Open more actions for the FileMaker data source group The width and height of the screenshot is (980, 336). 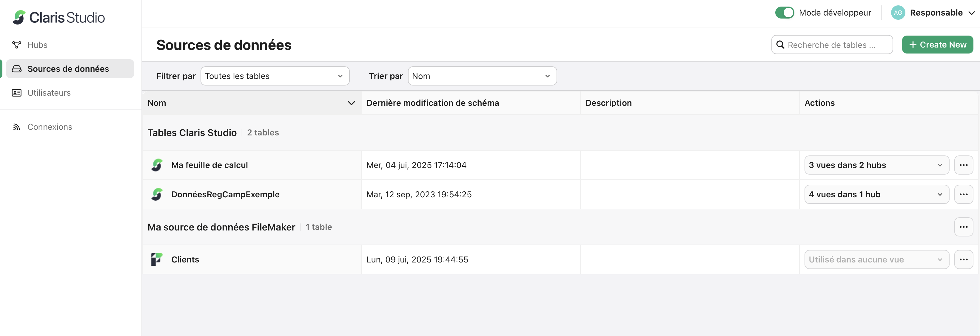[x=963, y=227]
